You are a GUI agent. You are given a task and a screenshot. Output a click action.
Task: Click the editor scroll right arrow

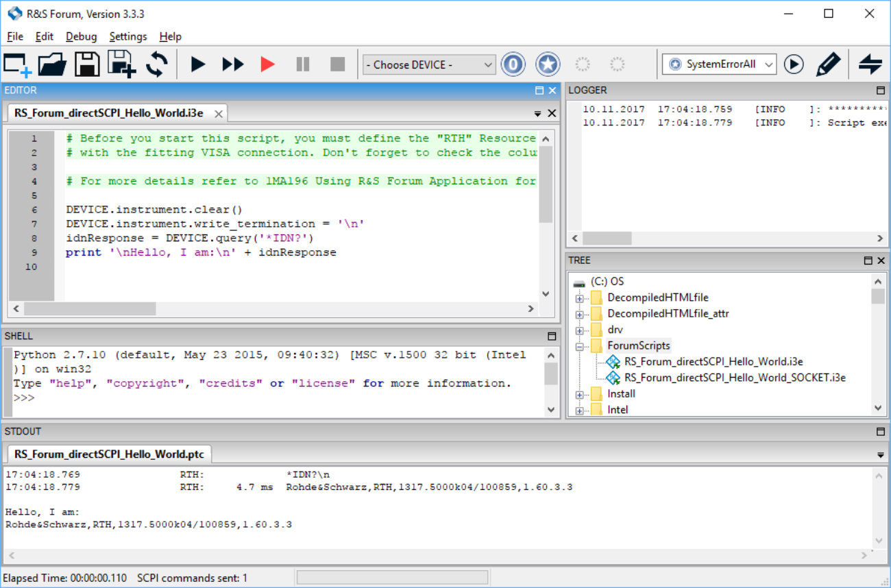coord(531,309)
